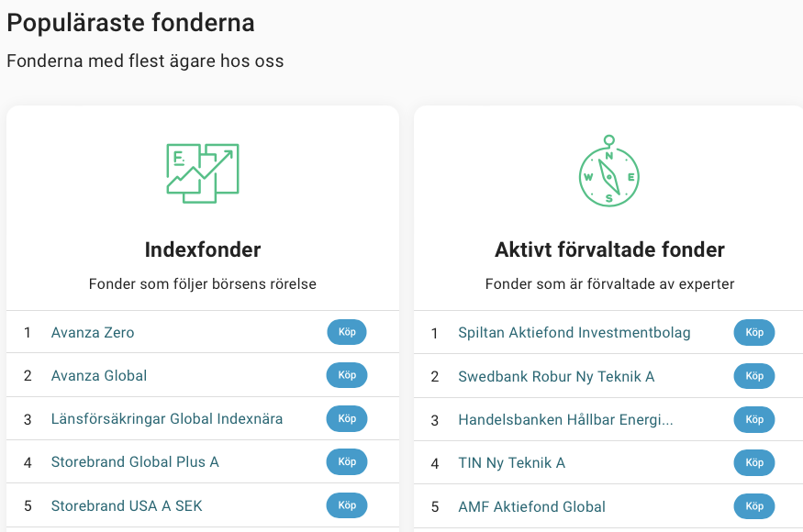Viewport: 803px width, 532px height.
Task: Buy Swedbank Robur Ny Teknik A
Action: click(x=754, y=376)
